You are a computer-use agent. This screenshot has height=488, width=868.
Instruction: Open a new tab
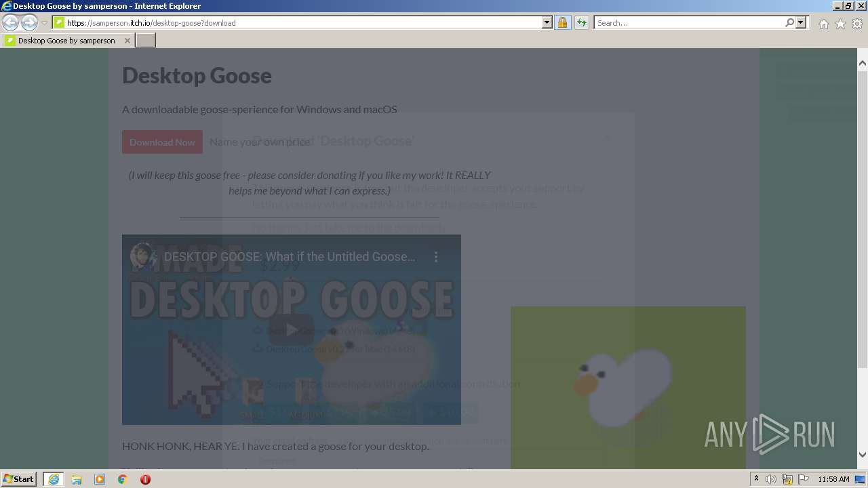pyautogui.click(x=146, y=41)
